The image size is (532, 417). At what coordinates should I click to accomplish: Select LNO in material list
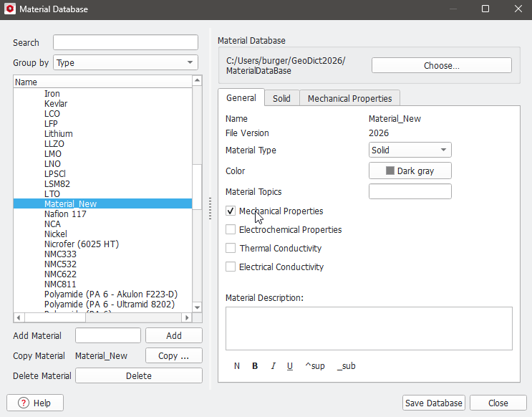click(x=52, y=163)
